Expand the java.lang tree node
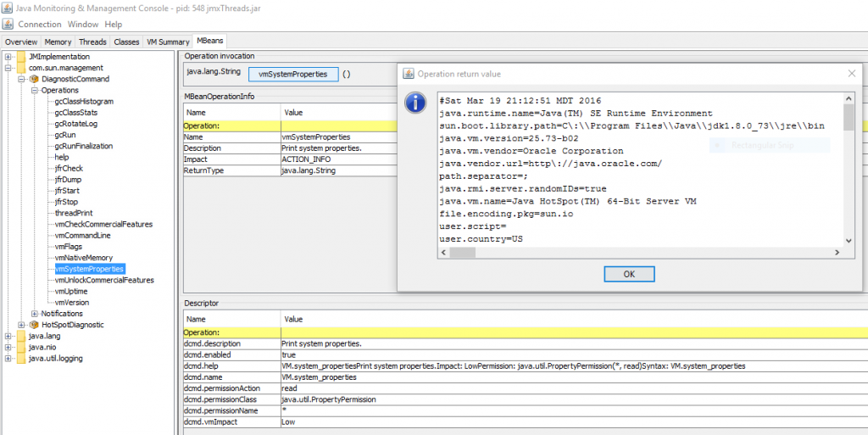The width and height of the screenshot is (868, 435). 8,336
